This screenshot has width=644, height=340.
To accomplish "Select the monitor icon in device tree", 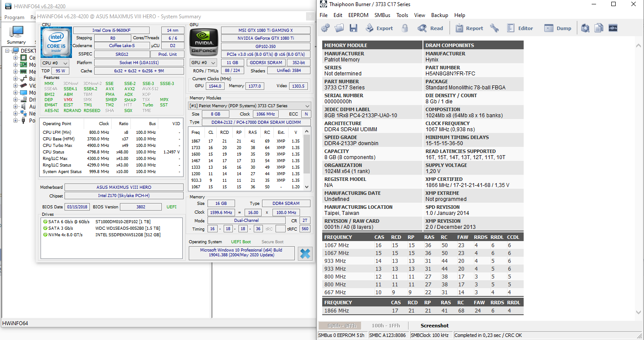I will [24, 93].
